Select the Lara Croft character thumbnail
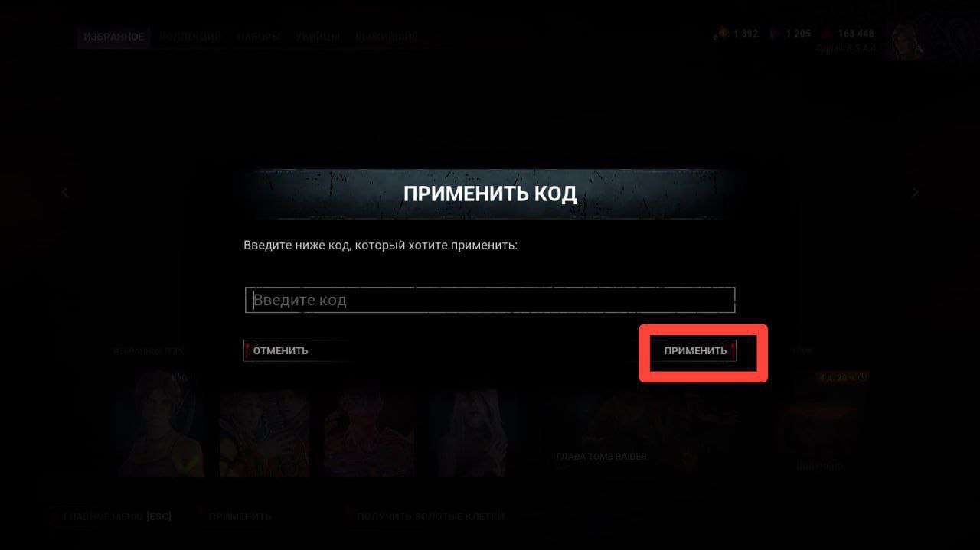This screenshot has width=980, height=550. (x=161, y=423)
